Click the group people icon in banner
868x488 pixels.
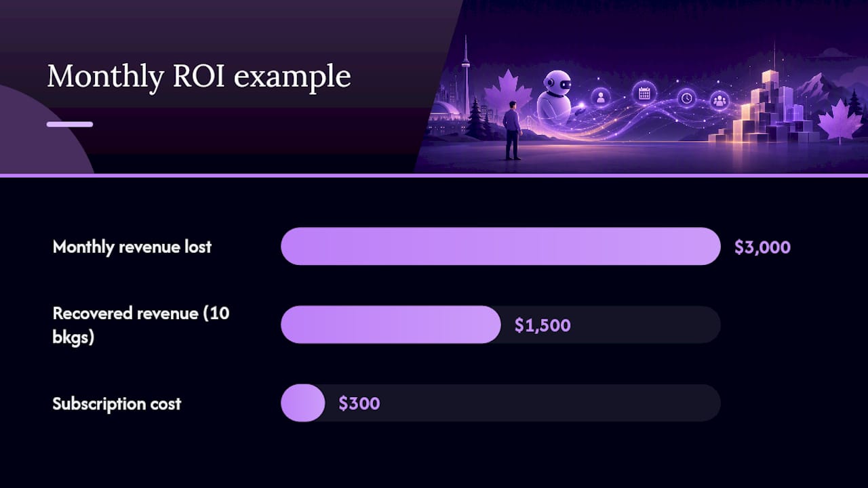(719, 101)
